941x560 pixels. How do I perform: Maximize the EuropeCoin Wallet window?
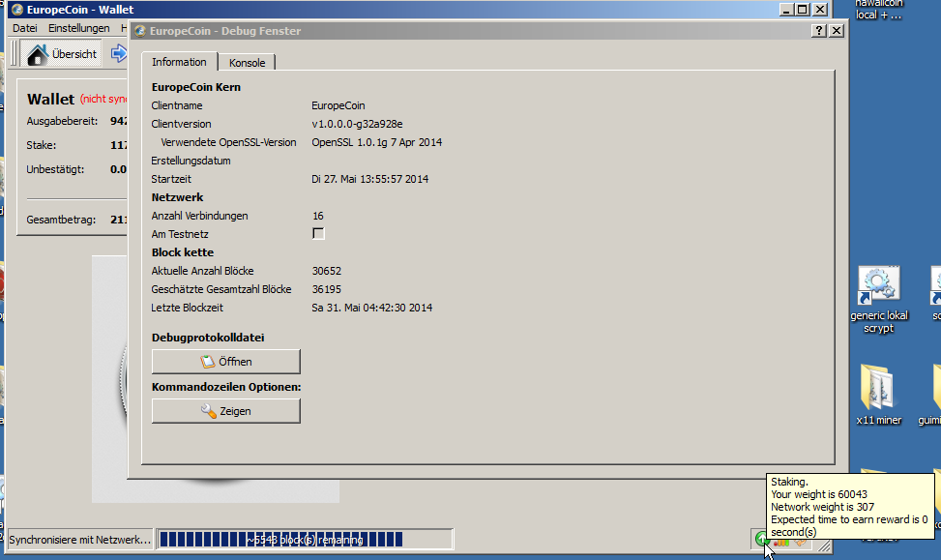[x=803, y=9]
